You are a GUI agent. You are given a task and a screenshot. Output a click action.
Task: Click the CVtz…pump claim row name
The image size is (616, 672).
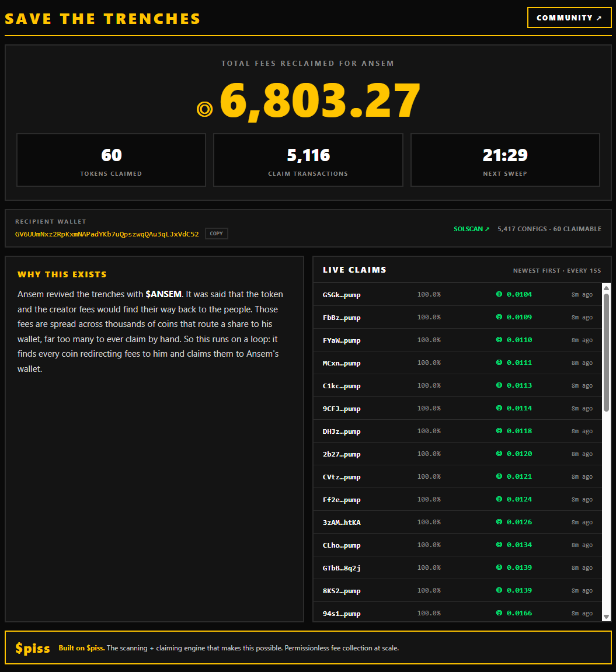342,477
